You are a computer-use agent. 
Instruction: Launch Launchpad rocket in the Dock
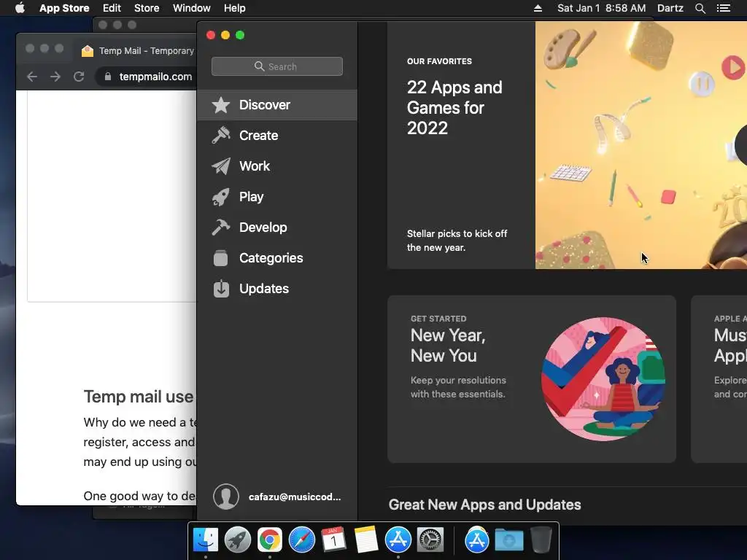[238, 540]
